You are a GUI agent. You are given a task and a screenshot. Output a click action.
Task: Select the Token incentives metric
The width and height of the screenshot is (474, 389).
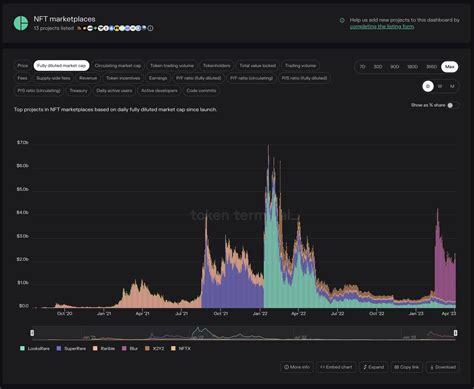click(x=123, y=78)
